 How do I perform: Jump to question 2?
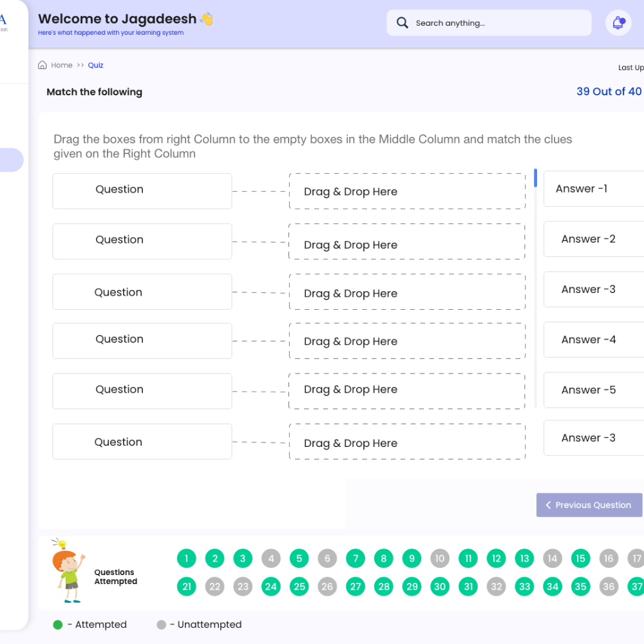(x=215, y=558)
